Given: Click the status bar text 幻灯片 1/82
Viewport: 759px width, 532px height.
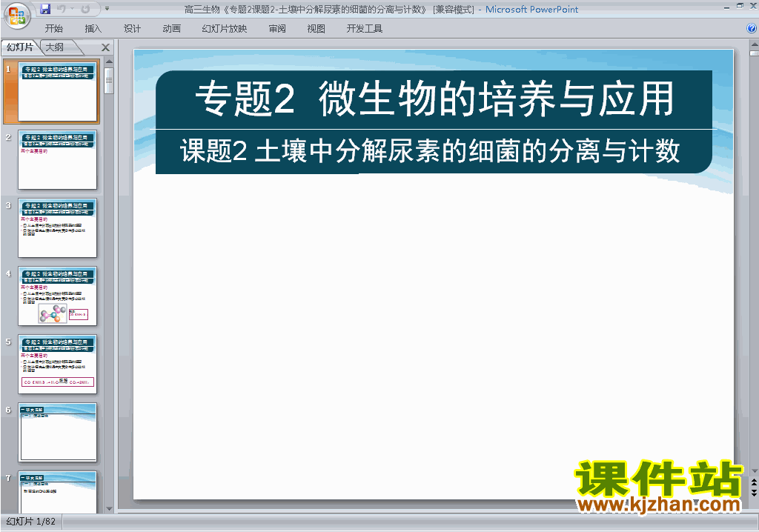Looking at the screenshot, I should [x=31, y=522].
